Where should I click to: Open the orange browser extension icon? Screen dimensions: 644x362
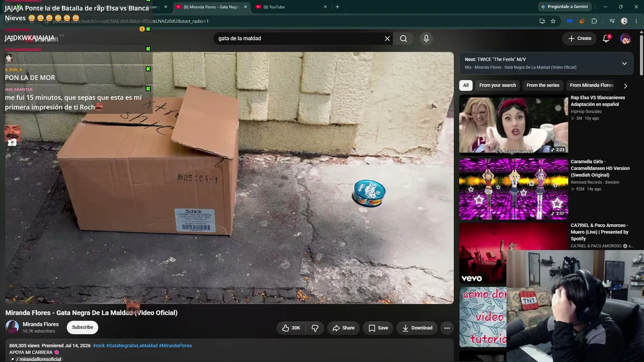click(582, 21)
